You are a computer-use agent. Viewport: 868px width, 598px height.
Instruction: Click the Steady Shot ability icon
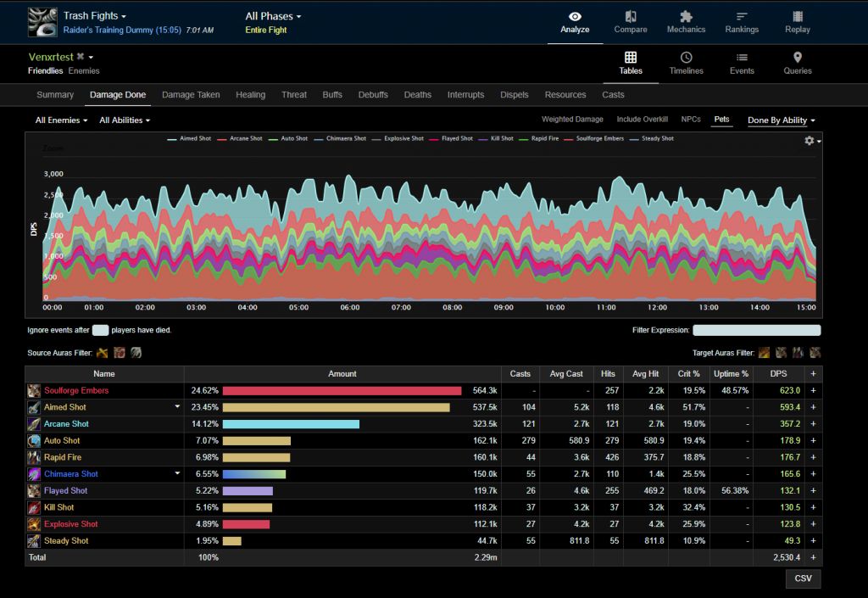(x=34, y=540)
